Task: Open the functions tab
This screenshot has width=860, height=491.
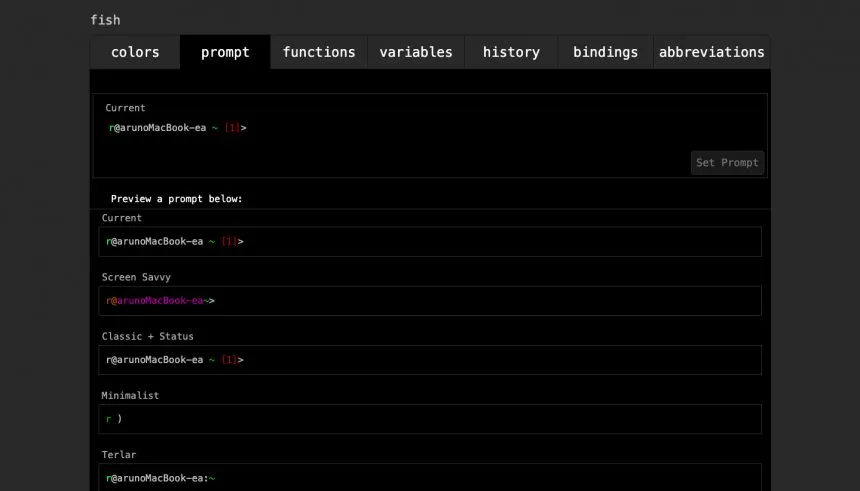Action: [x=319, y=52]
